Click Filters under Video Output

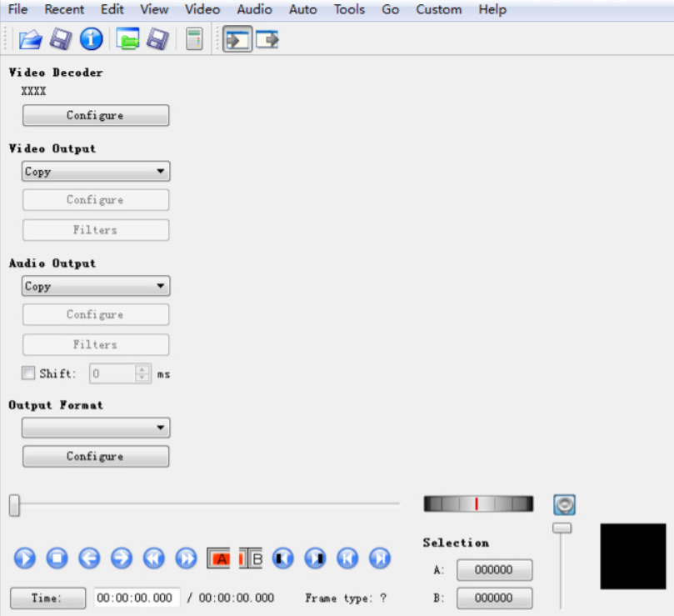(x=96, y=230)
